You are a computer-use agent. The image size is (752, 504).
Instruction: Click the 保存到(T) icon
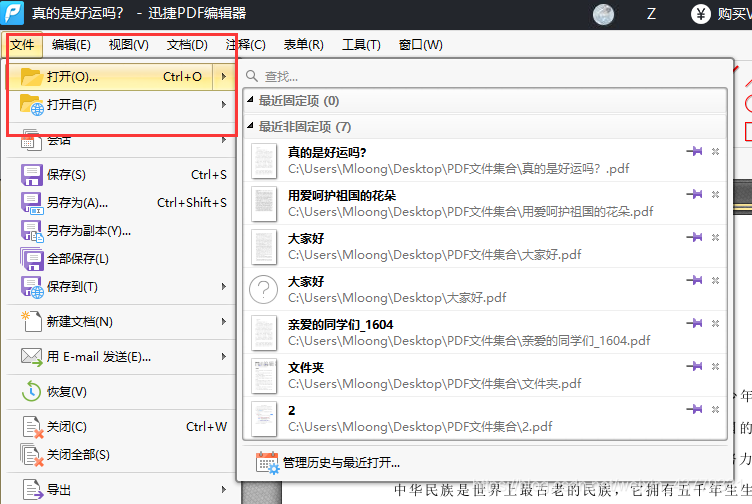(32, 287)
